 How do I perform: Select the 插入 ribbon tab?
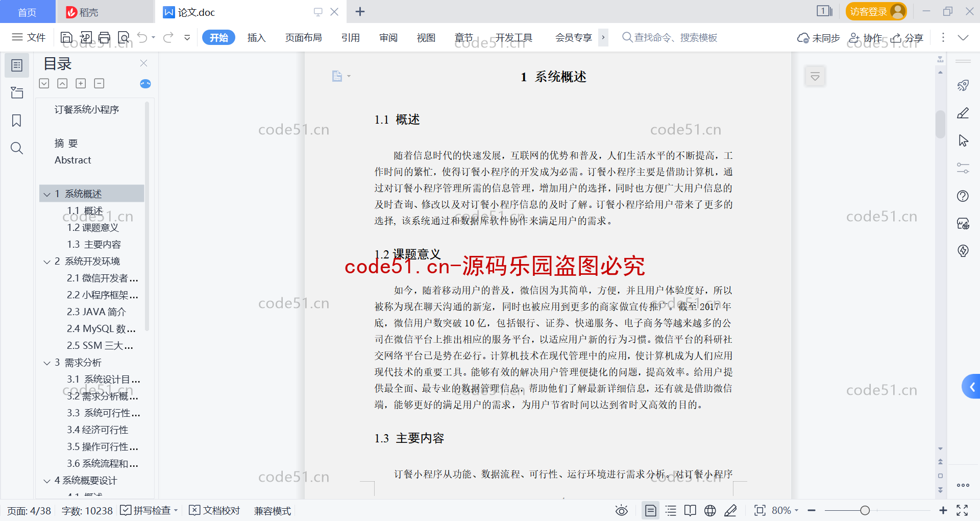(256, 37)
